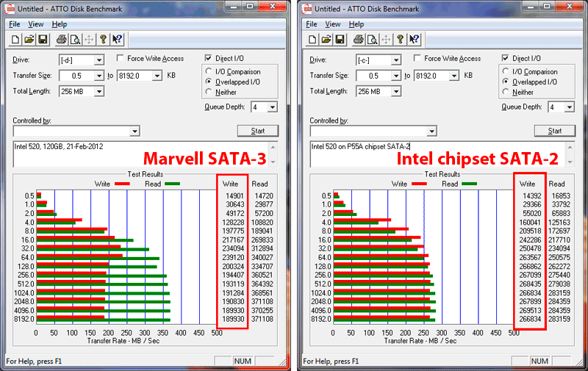Open 8192.0 KB size dropdown in left window

[157, 76]
